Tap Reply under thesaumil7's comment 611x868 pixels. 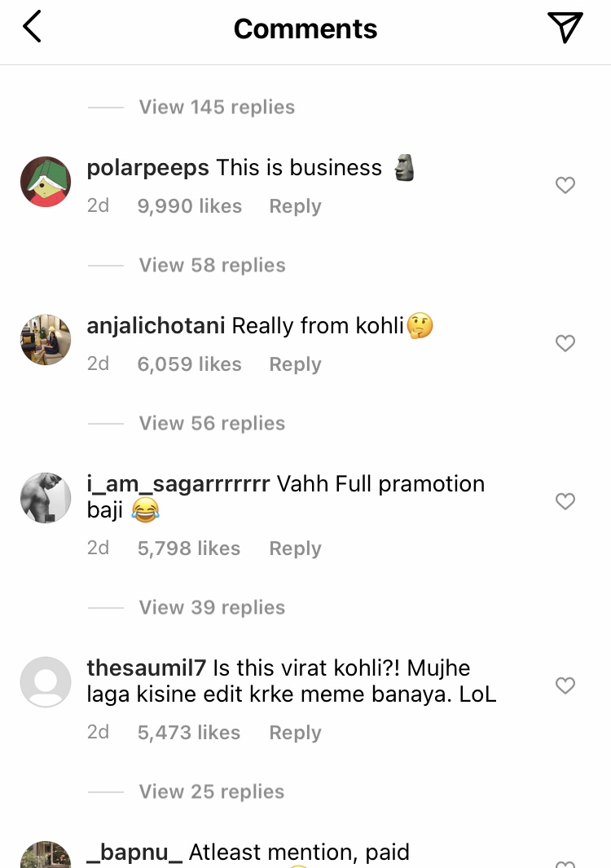[x=294, y=732]
